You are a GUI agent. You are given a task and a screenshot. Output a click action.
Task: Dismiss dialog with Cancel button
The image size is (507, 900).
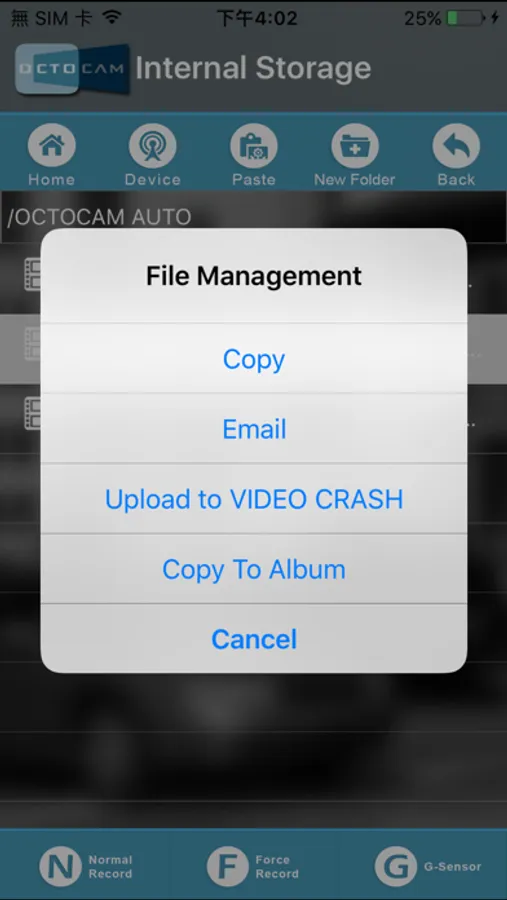pyautogui.click(x=254, y=639)
